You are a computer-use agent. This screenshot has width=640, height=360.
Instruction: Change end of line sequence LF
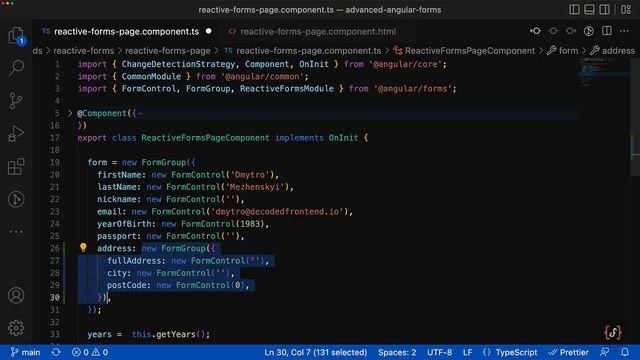[468, 352]
